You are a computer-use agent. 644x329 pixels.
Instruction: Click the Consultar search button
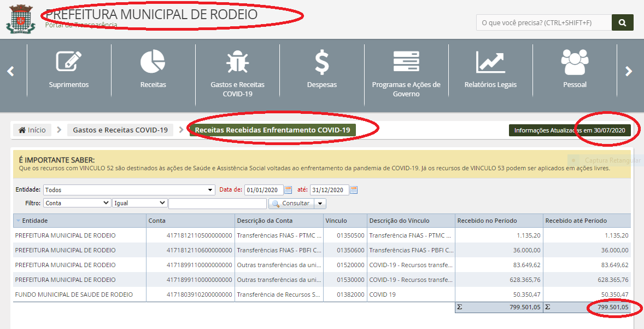tap(291, 204)
